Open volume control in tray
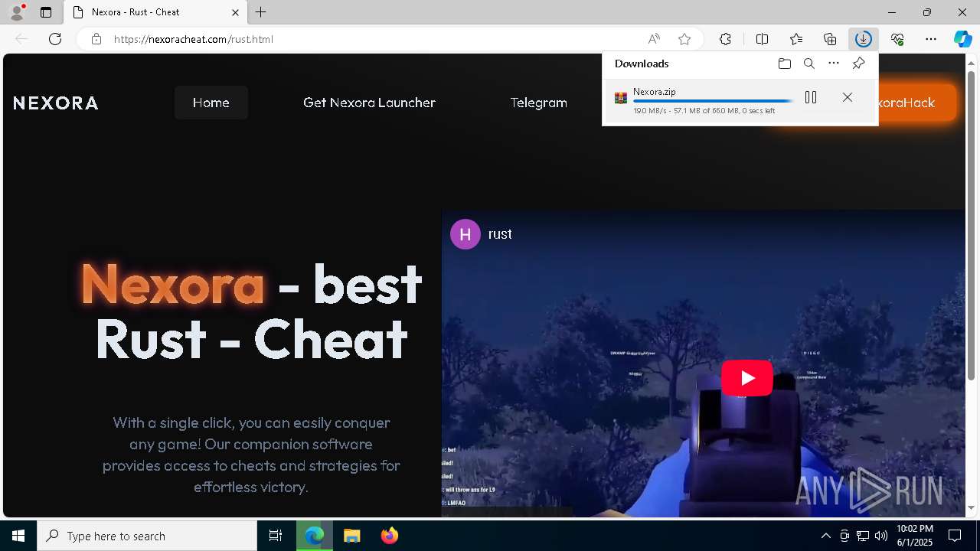This screenshot has height=551, width=980. (x=881, y=536)
